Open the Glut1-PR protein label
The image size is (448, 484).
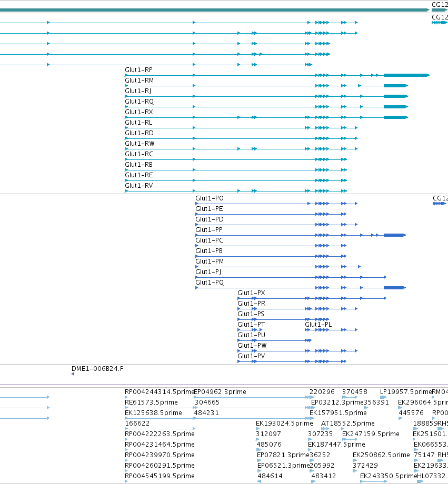point(251,303)
